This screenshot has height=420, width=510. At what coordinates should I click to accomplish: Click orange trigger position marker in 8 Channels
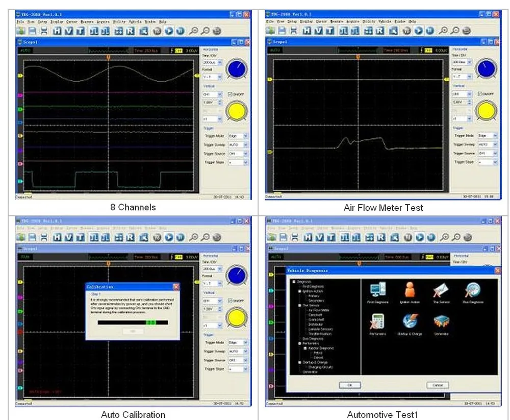click(109, 57)
